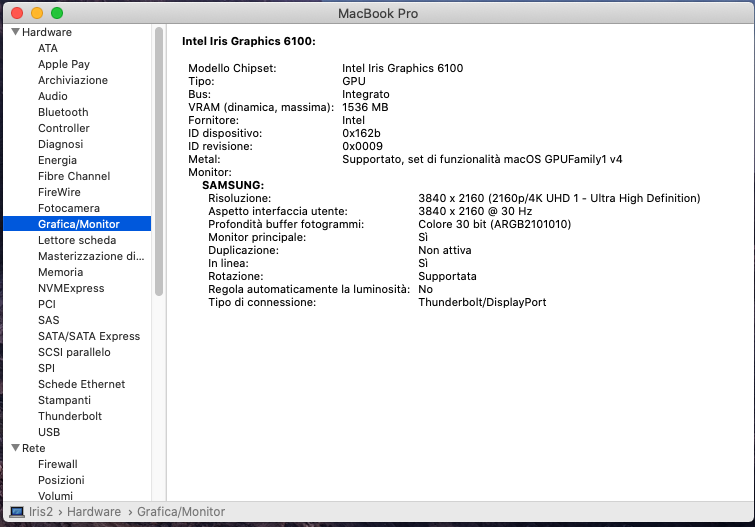Screen dimensions: 755x527
Task: Click the sidebar vertical scrollbar
Action: pos(159,161)
